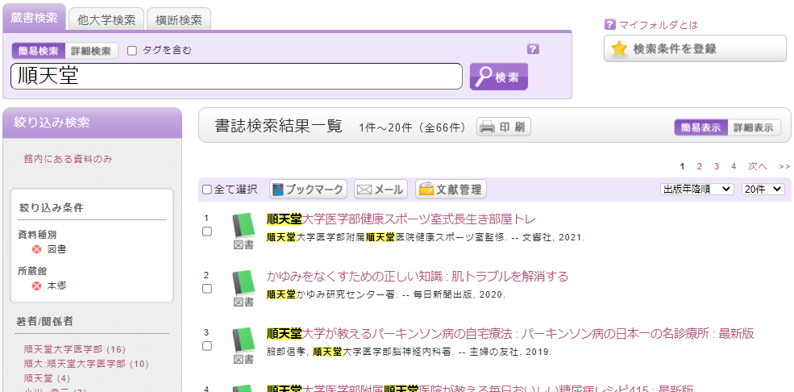Open the 20件 results-per-page dropdown
The width and height of the screenshot is (794, 392).
763,189
